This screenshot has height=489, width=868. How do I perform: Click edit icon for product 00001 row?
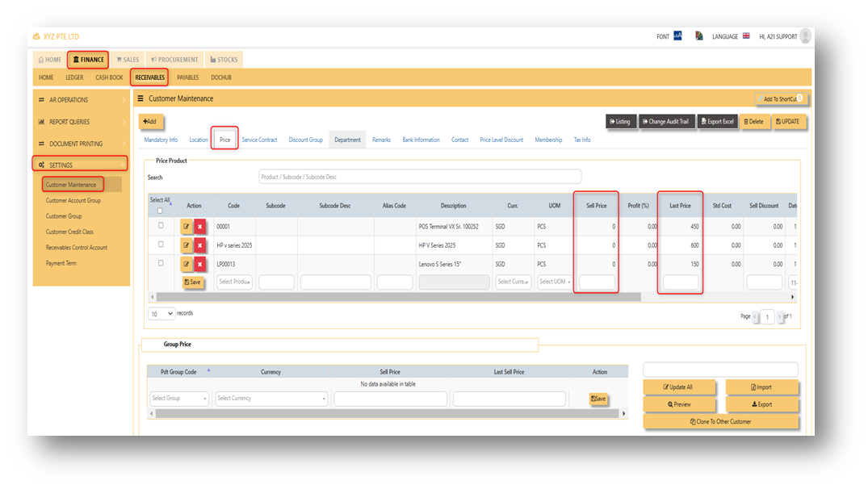pyautogui.click(x=187, y=226)
